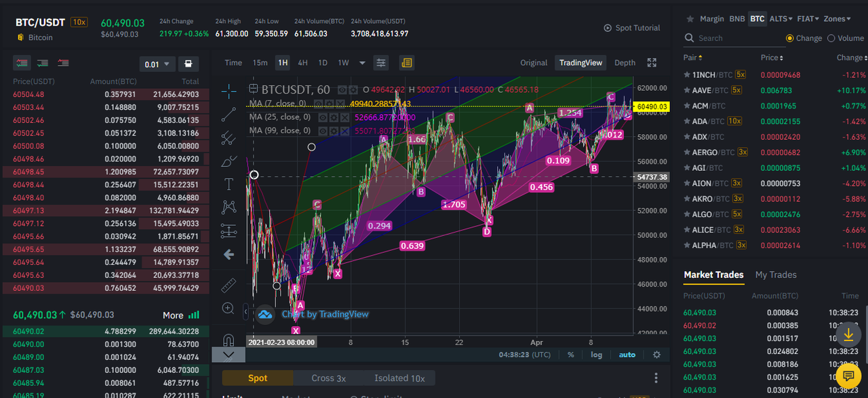This screenshot has width=868, height=398.
Task: Open the My Trades tab
Action: [776, 275]
